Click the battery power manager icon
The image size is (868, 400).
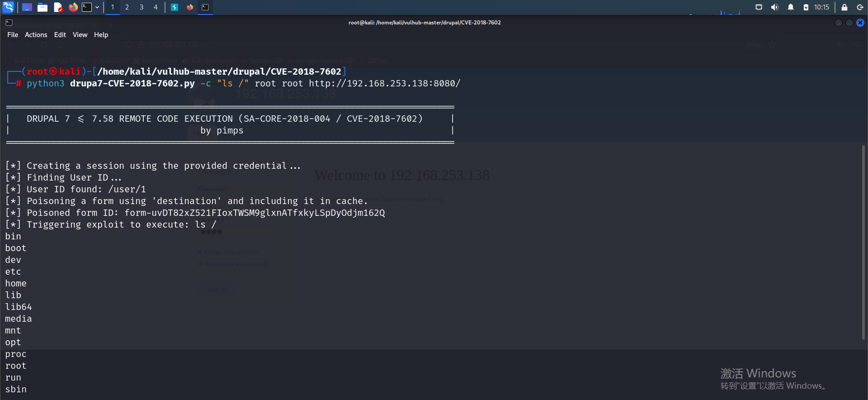tap(806, 7)
